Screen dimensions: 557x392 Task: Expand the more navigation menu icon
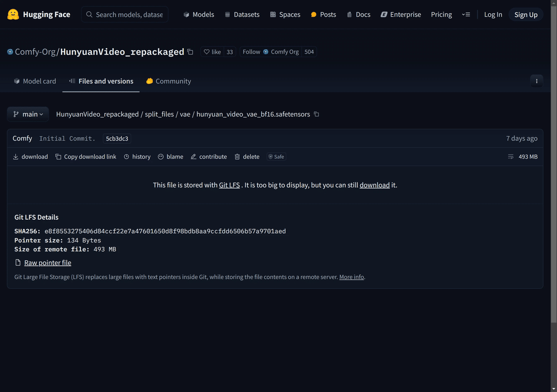466,14
